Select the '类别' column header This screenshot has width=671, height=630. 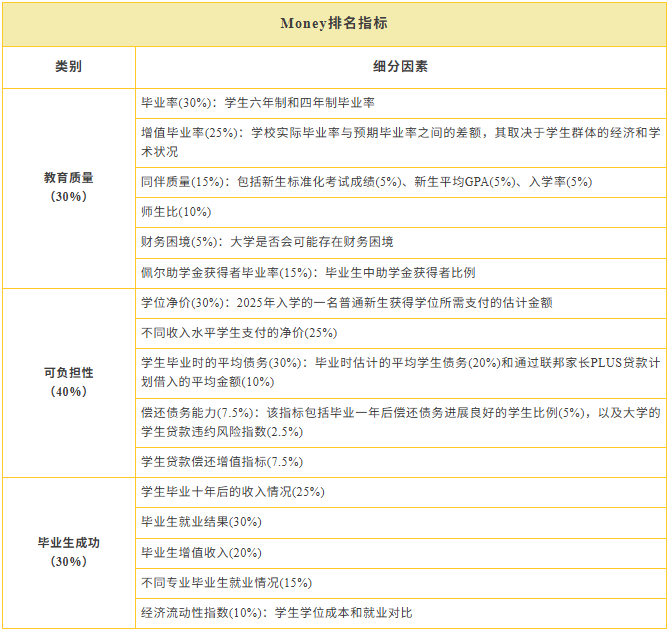coord(68,67)
